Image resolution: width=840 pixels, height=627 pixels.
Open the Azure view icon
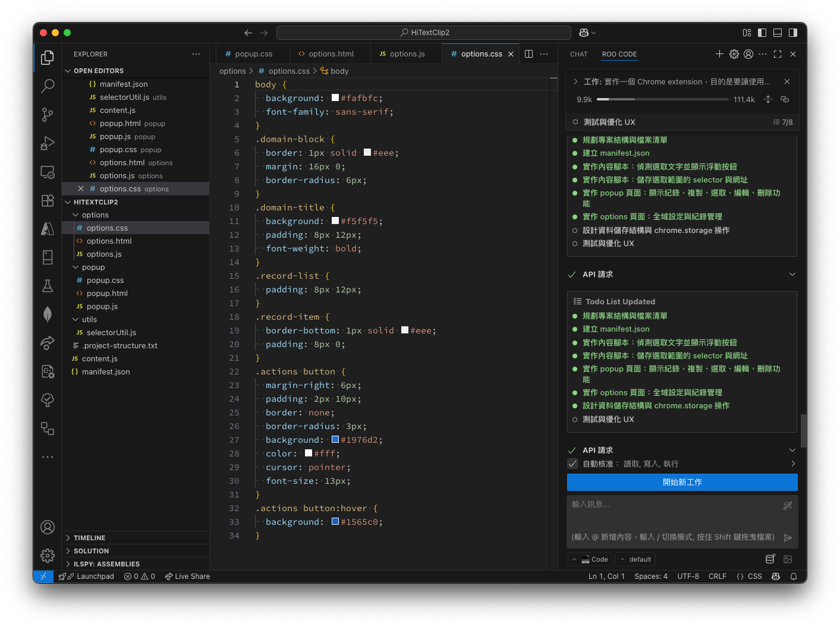point(48,229)
